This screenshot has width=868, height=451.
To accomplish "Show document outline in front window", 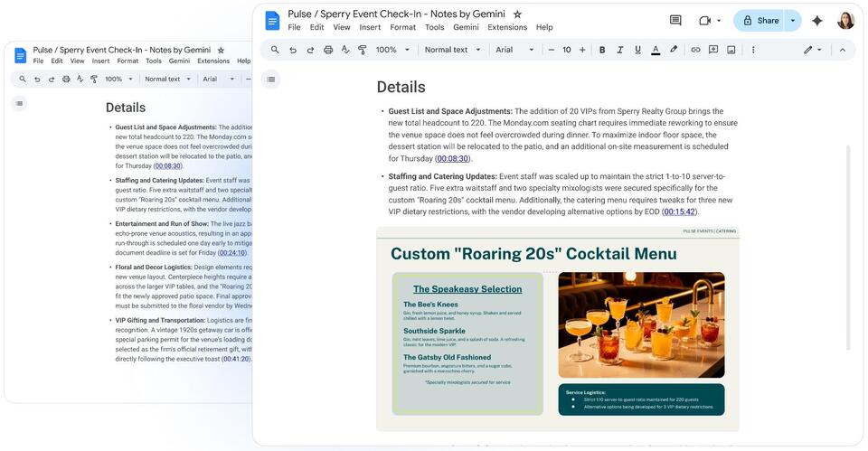I will pyautogui.click(x=270, y=80).
